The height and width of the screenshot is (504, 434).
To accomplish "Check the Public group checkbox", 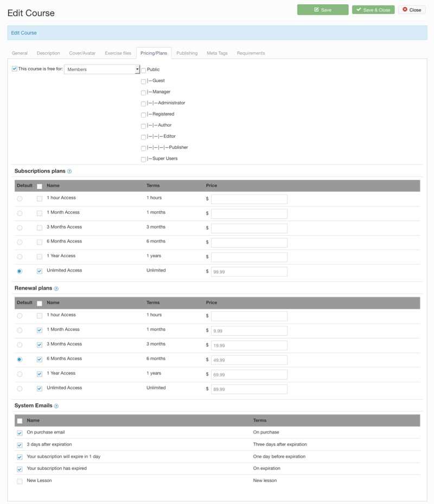I will pyautogui.click(x=143, y=71).
